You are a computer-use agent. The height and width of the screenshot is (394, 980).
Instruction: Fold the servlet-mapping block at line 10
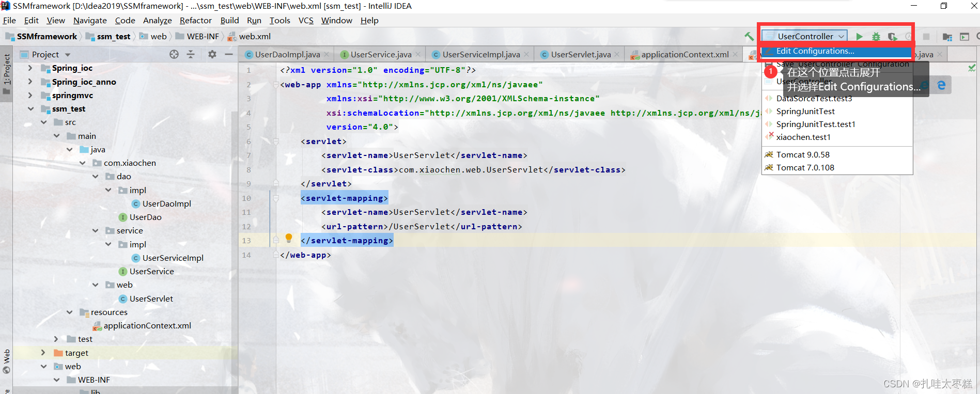pos(276,198)
